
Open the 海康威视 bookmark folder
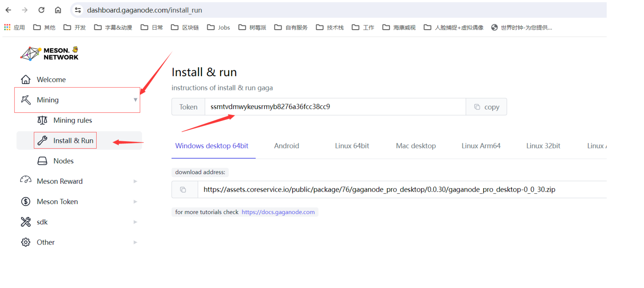399,27
